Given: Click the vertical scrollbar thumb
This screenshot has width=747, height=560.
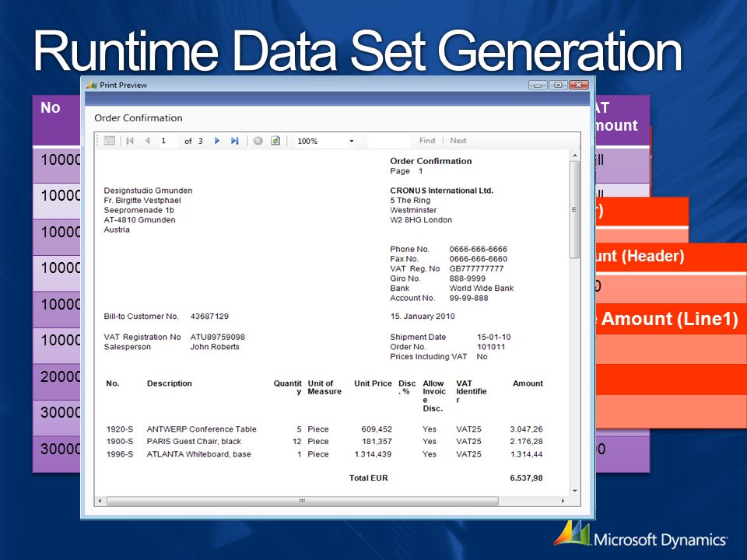Looking at the screenshot, I should tap(574, 209).
